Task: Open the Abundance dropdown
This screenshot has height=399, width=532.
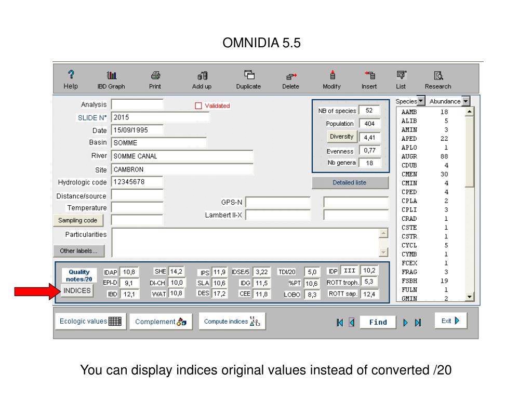Action: [466, 101]
